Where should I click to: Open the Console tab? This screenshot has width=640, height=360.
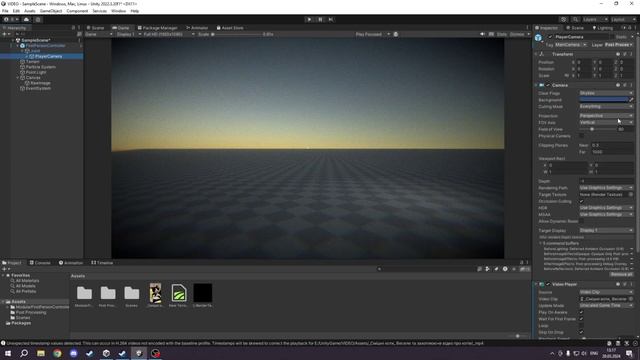[40, 263]
